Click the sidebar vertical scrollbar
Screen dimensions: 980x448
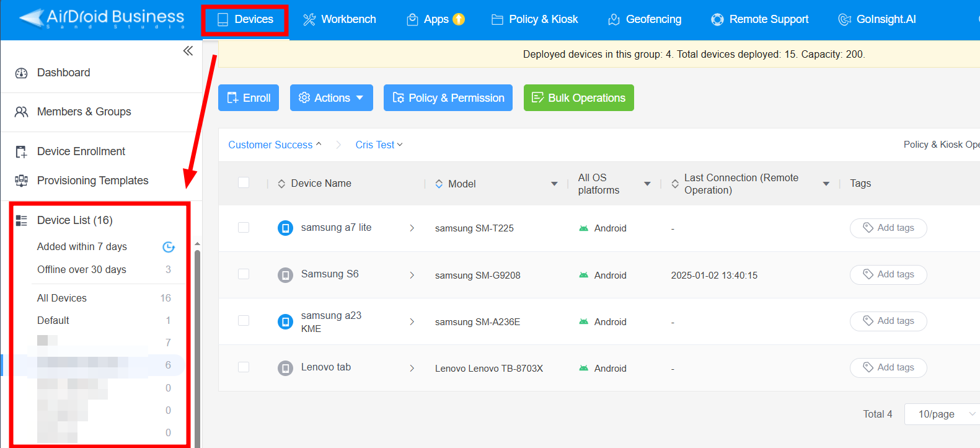(197, 347)
